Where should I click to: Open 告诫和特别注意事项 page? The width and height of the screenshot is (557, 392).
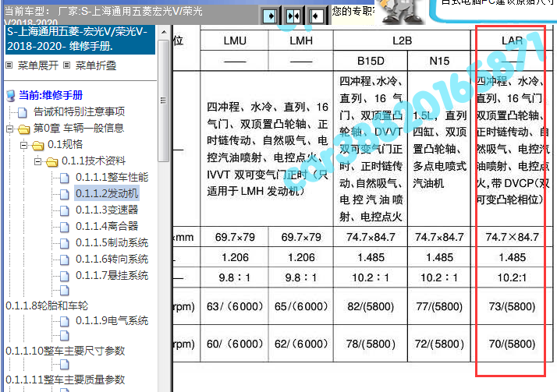pyautogui.click(x=80, y=111)
